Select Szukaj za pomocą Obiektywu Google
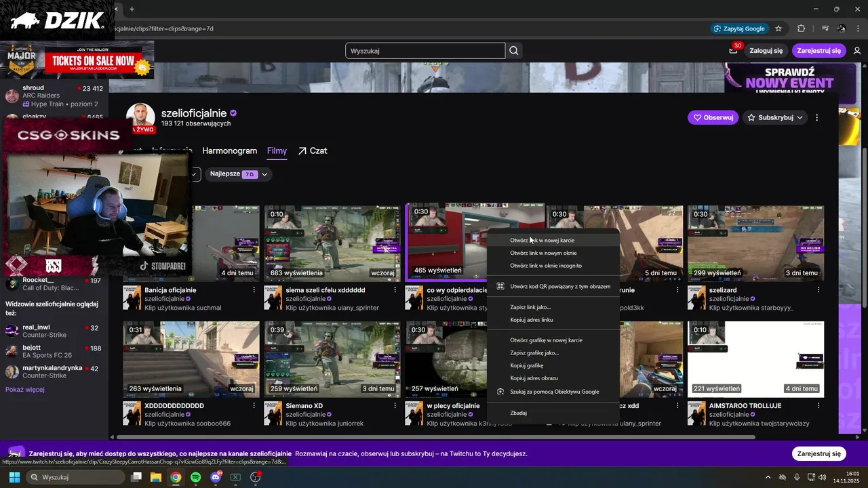 pyautogui.click(x=553, y=392)
